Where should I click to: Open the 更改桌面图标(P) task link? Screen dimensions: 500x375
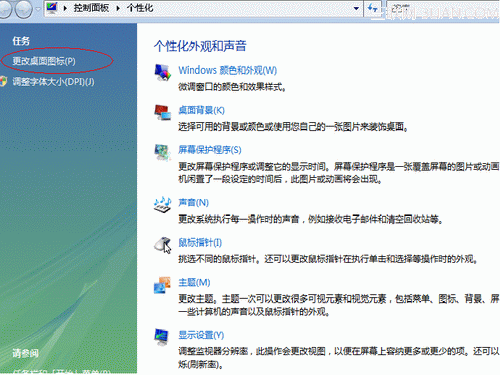click(x=44, y=61)
